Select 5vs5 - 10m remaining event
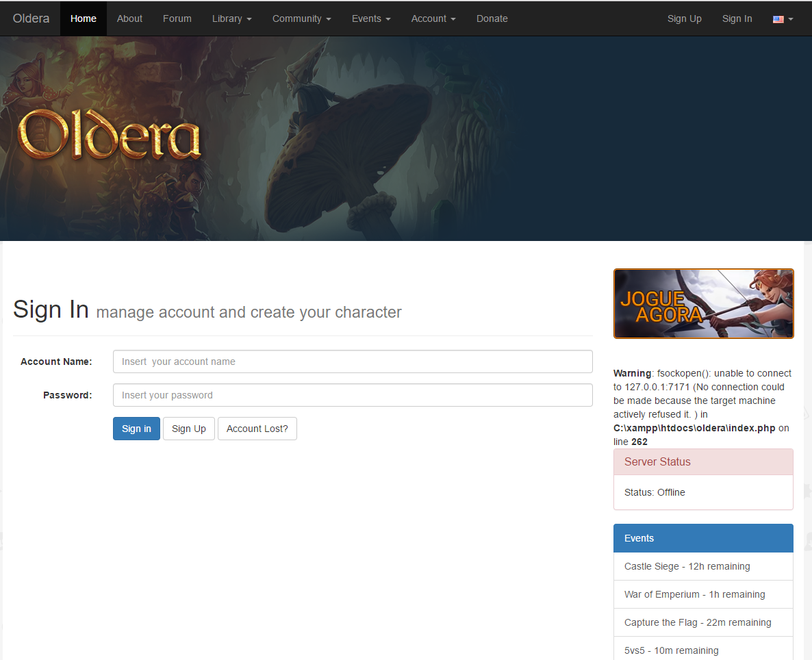812x660 pixels. click(703, 650)
